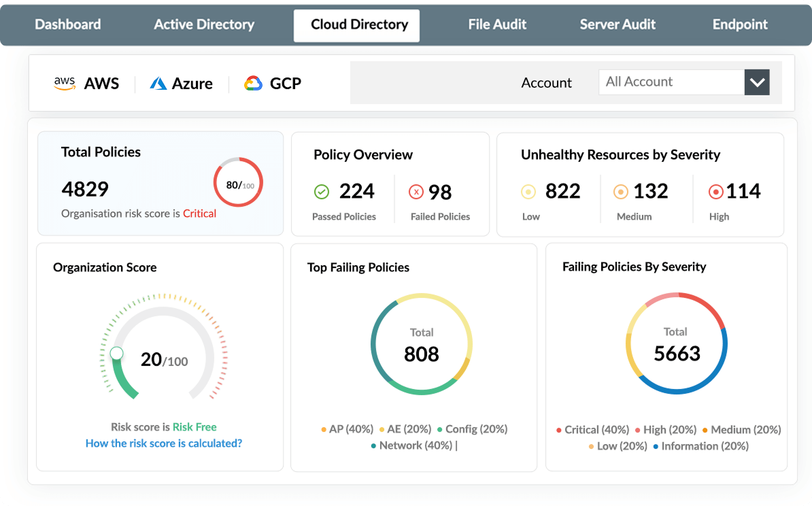Toggle the Critical (40%) severity legend entry
Image resolution: width=812 pixels, height=506 pixels.
594,429
